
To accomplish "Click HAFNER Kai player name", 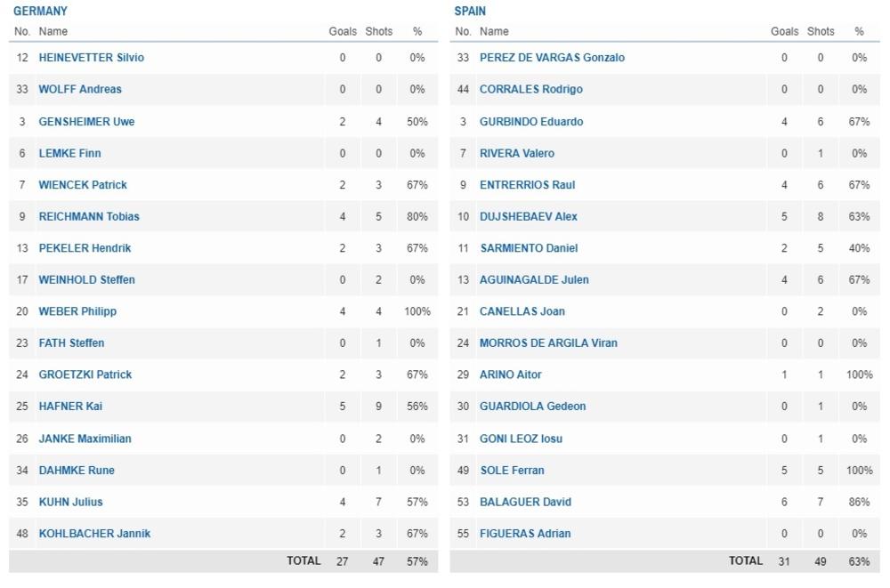I will tap(71, 407).
